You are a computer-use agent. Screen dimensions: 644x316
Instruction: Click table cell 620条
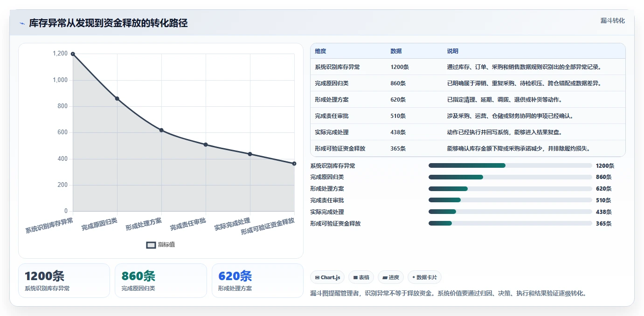398,100
